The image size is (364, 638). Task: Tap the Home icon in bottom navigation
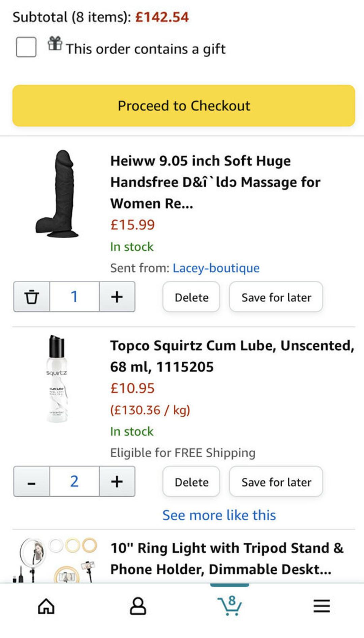click(46, 606)
